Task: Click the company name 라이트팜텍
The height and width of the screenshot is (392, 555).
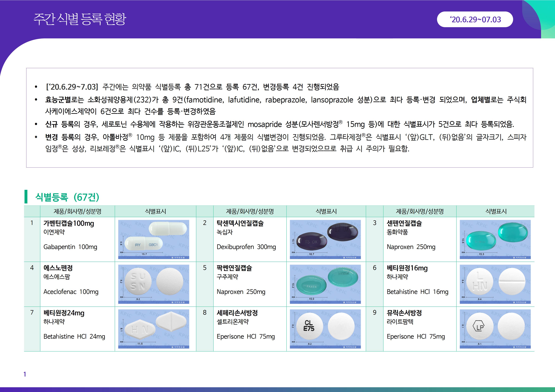Action: [400, 322]
